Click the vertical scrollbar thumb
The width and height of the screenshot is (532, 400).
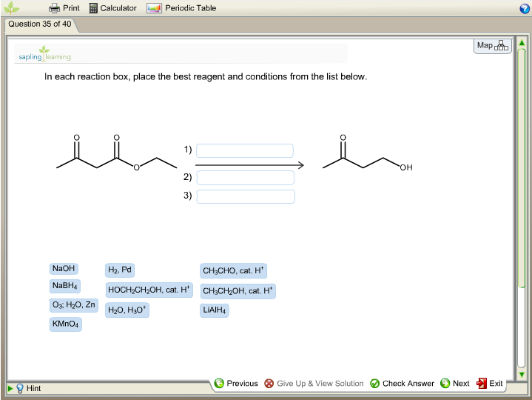[522, 168]
